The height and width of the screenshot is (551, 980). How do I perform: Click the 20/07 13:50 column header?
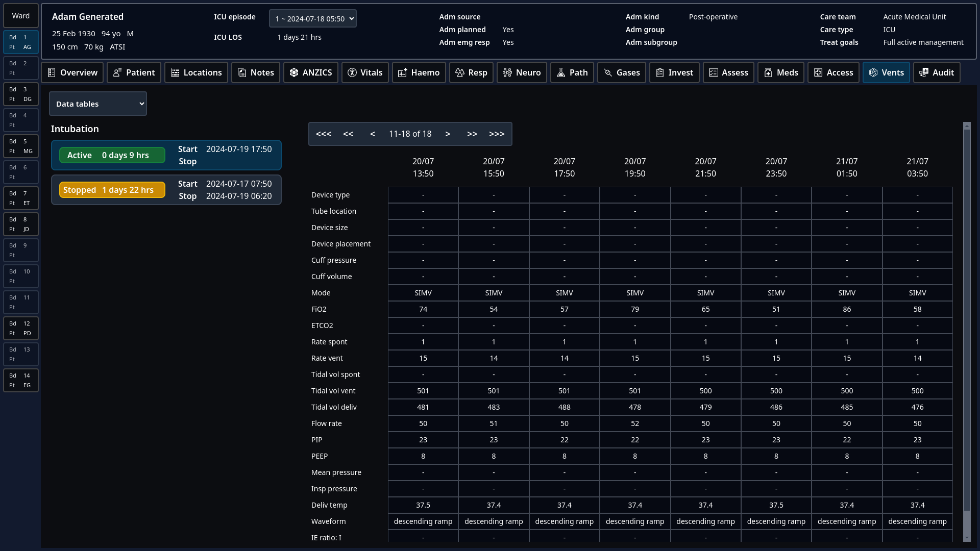click(x=423, y=167)
